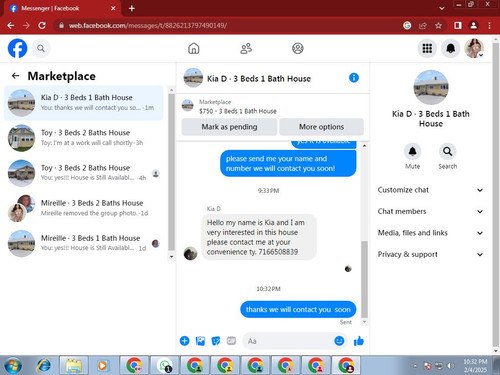Click the chat messages scrollbar
This screenshot has width=500, height=375.
(x=364, y=279)
